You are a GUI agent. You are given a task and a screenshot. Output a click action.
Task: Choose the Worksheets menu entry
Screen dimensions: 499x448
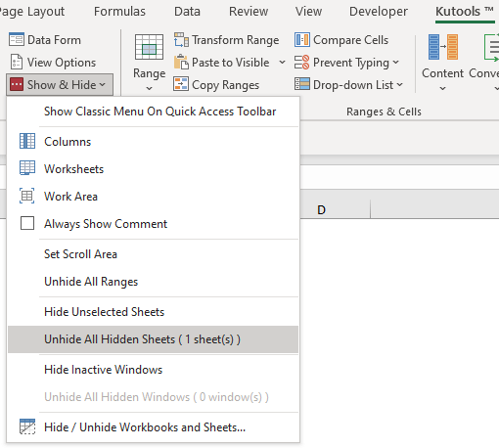click(x=153, y=168)
